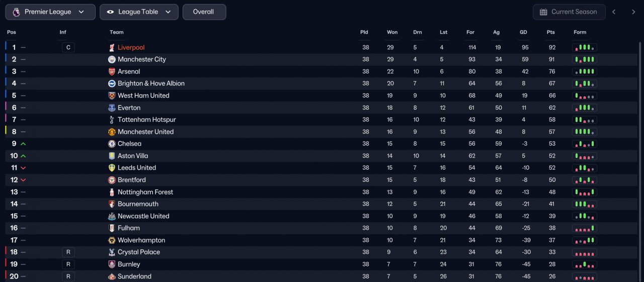Click the Everton club badge

pyautogui.click(x=112, y=108)
